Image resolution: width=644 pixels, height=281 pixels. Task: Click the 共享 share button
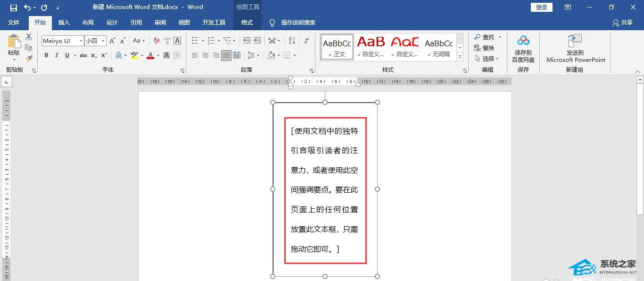pyautogui.click(x=622, y=22)
